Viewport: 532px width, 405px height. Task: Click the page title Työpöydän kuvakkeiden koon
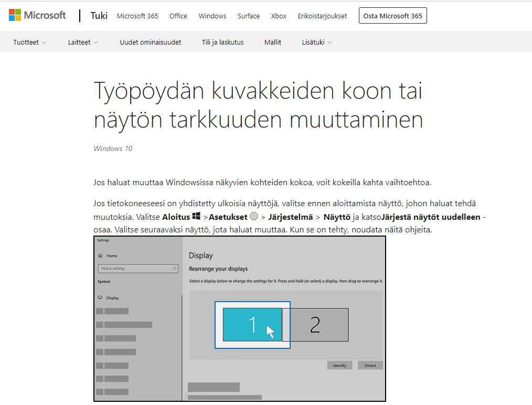coord(258,105)
